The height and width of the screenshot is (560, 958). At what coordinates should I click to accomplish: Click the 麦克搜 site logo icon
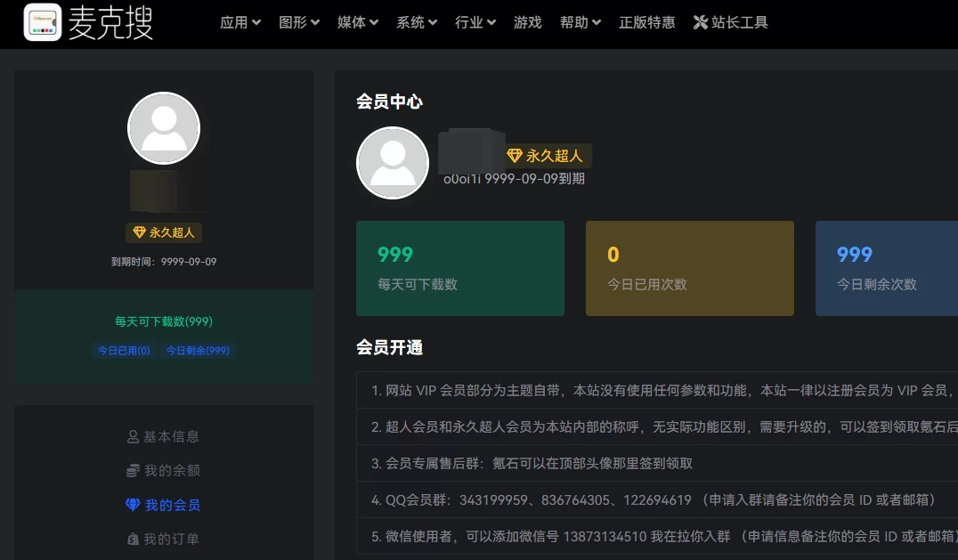(42, 22)
